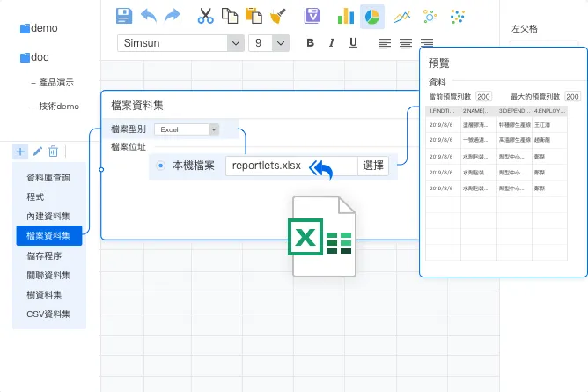This screenshot has height=392, width=588.
Task: Paste with the clipboard icon
Action: pos(254,16)
